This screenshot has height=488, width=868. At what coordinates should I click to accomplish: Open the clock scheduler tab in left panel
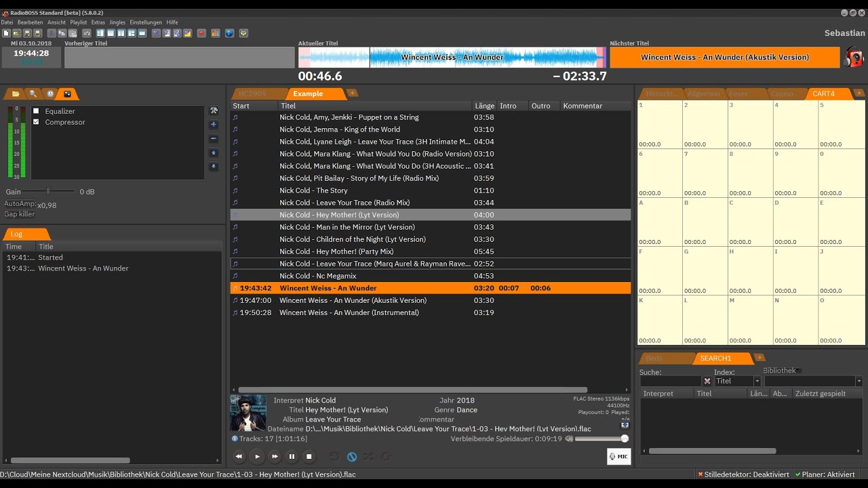click(50, 94)
